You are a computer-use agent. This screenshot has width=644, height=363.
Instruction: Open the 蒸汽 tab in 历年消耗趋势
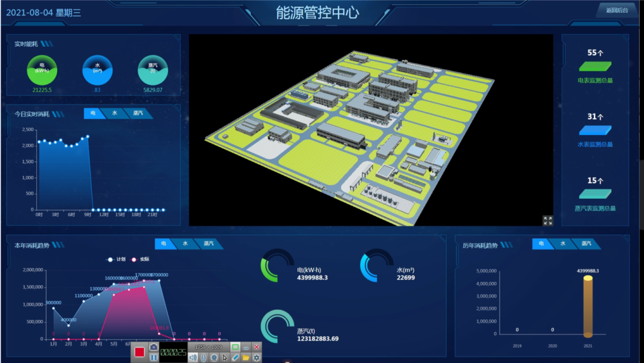pos(587,244)
